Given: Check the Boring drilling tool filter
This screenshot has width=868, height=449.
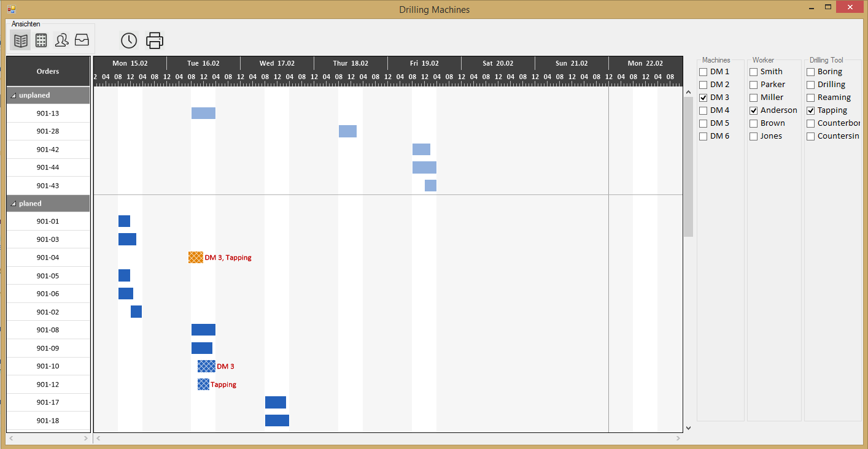Looking at the screenshot, I should click(x=811, y=71).
